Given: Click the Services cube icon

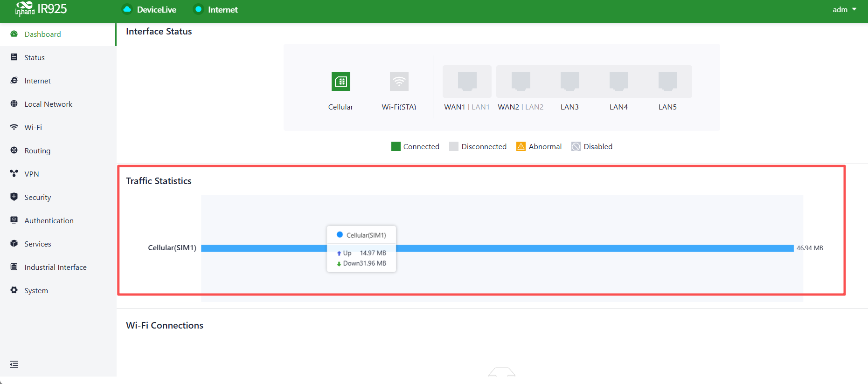Looking at the screenshot, I should pos(14,243).
